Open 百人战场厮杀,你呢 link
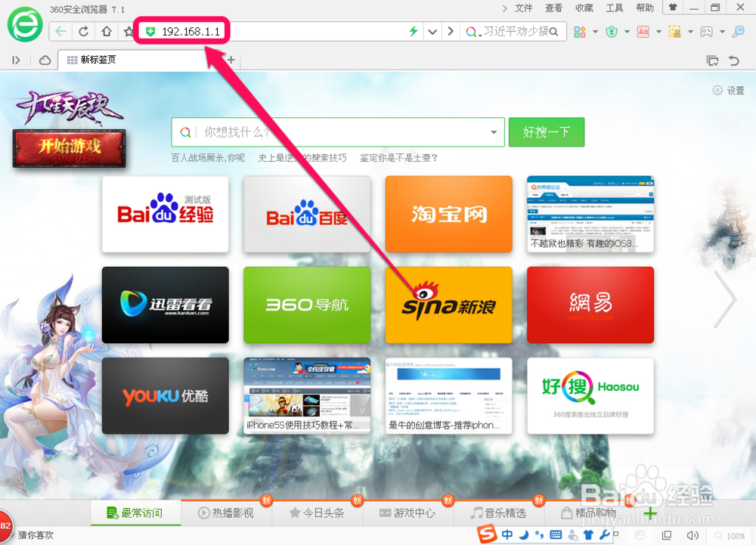 click(209, 157)
